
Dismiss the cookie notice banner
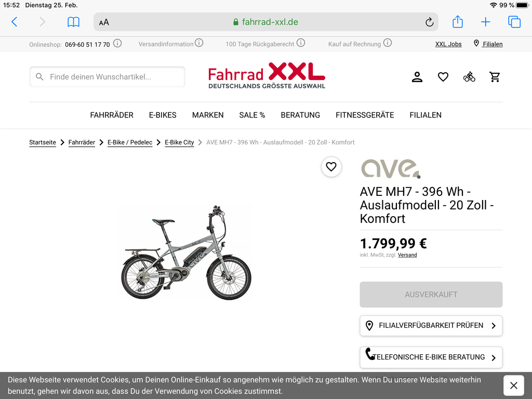pyautogui.click(x=513, y=385)
